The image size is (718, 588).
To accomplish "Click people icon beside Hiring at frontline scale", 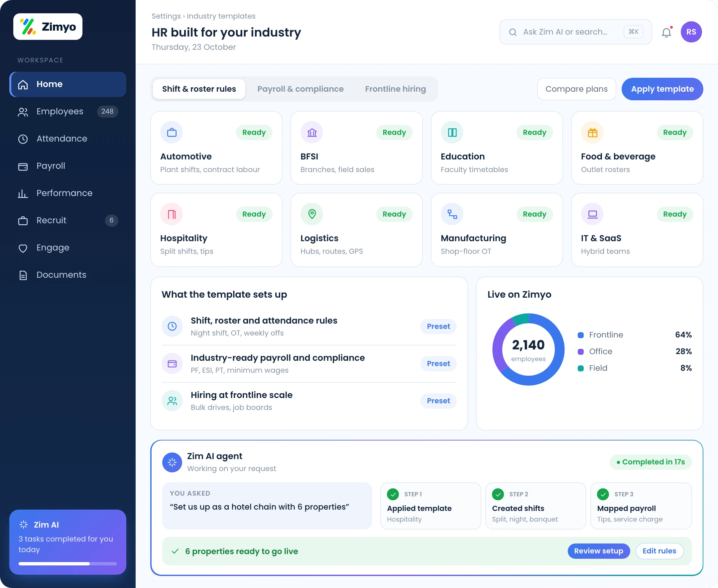I will [x=172, y=401].
